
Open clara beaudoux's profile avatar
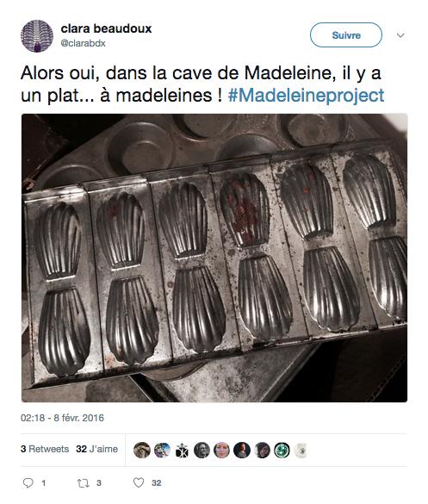click(x=37, y=36)
